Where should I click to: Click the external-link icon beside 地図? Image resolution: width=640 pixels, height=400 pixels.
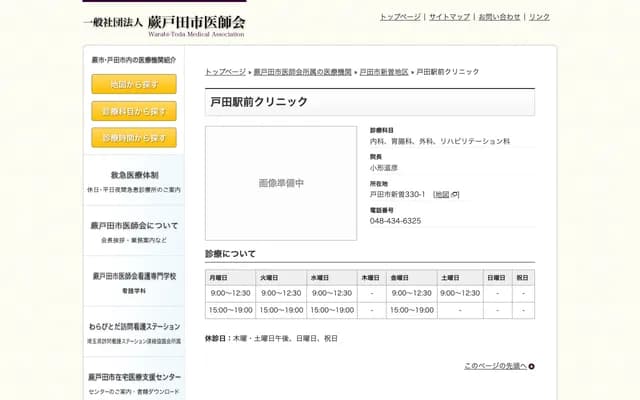click(456, 194)
